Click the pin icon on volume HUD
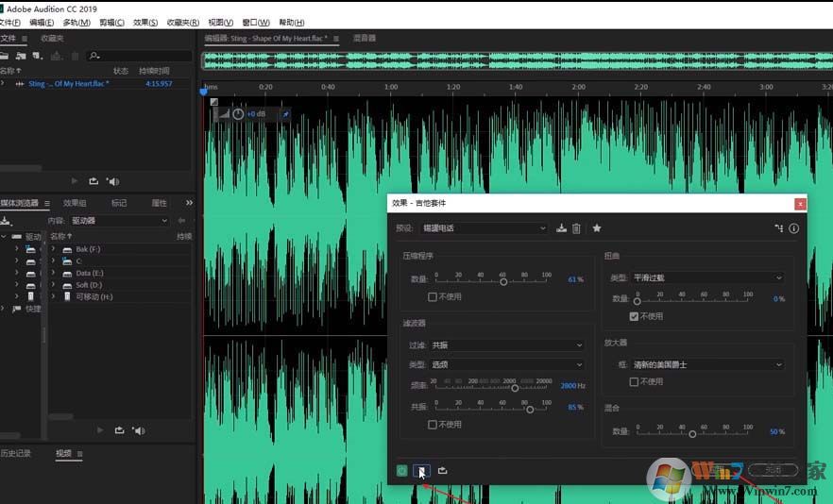Viewport: 833px width, 504px height. (x=286, y=114)
